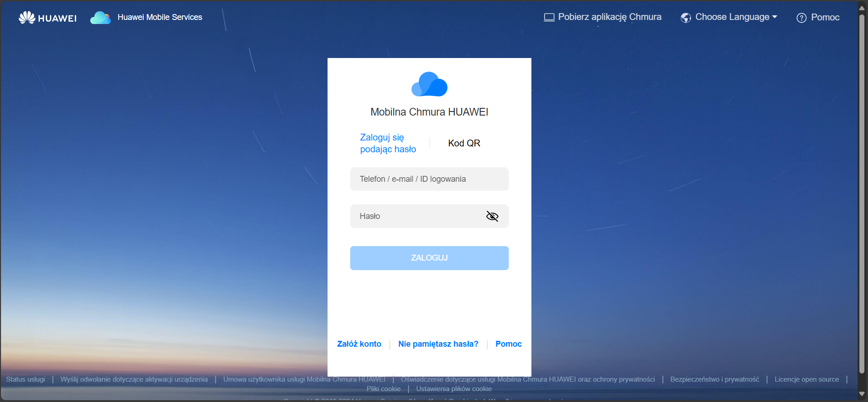This screenshot has width=868, height=402.
Task: Click the Mobilna Chmura HUAWEI heading
Action: tap(429, 112)
